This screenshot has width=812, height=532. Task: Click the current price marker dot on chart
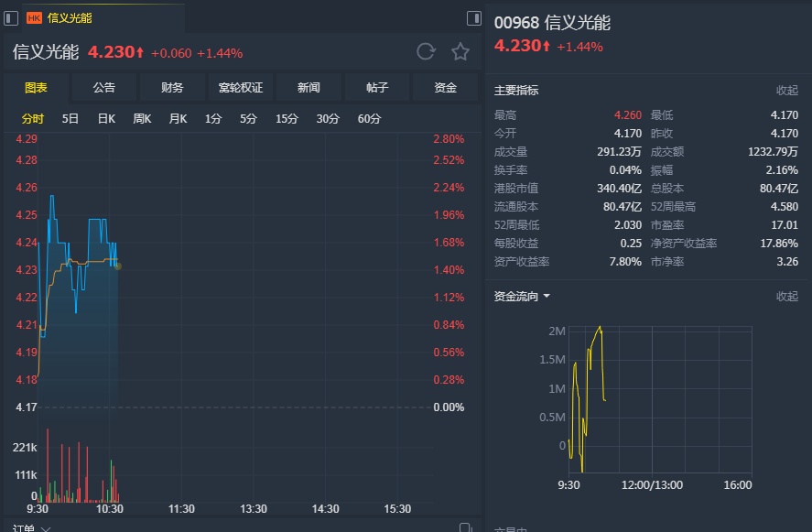click(x=118, y=266)
